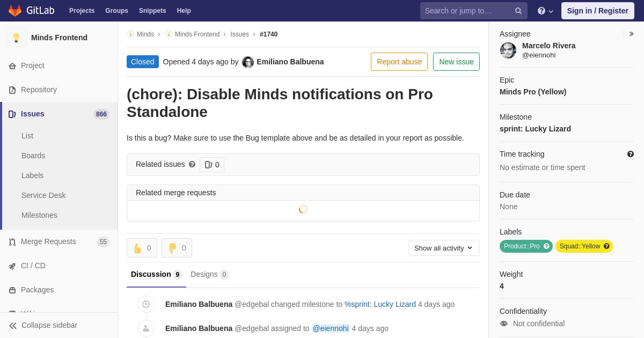
Task: Click the New issue button
Action: click(456, 62)
